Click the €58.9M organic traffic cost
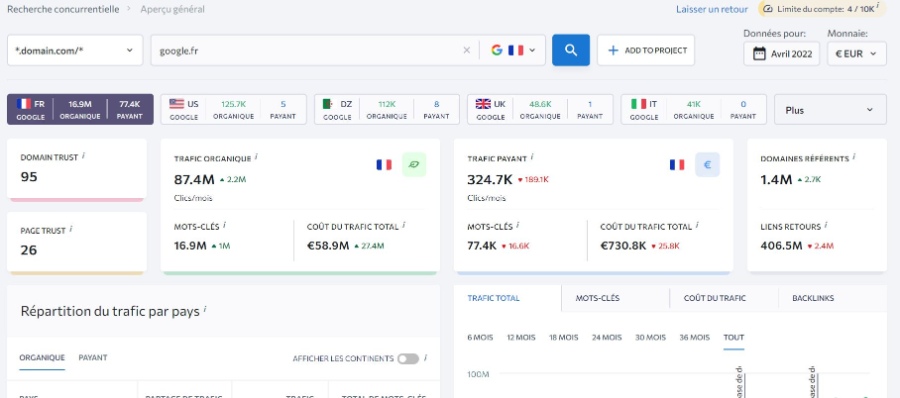This screenshot has width=900, height=398. [328, 245]
